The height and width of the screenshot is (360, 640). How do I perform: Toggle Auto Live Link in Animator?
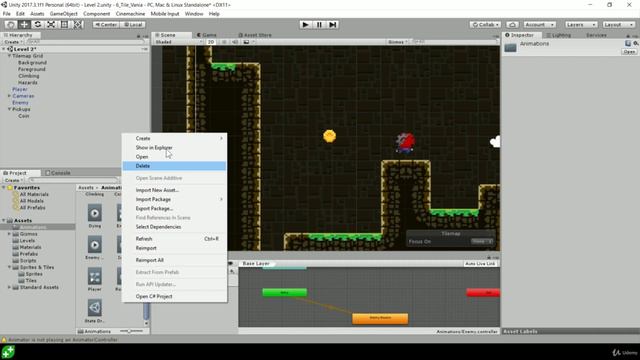tap(480, 264)
